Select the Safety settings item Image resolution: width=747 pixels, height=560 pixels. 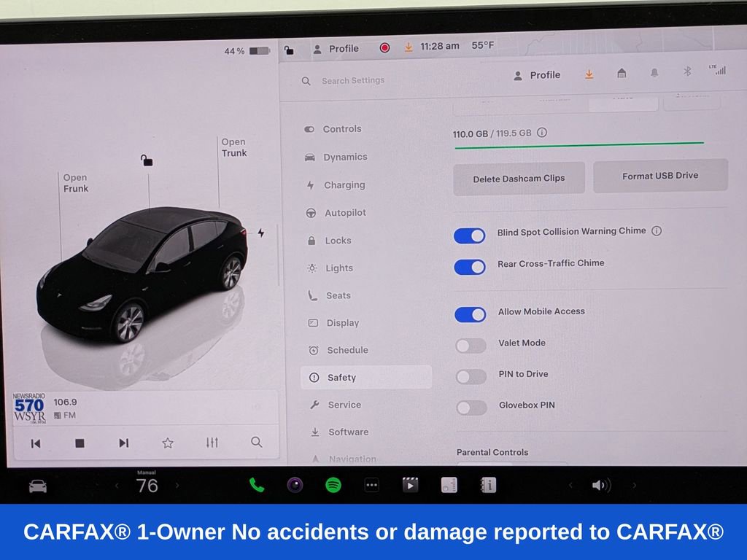pos(366,377)
